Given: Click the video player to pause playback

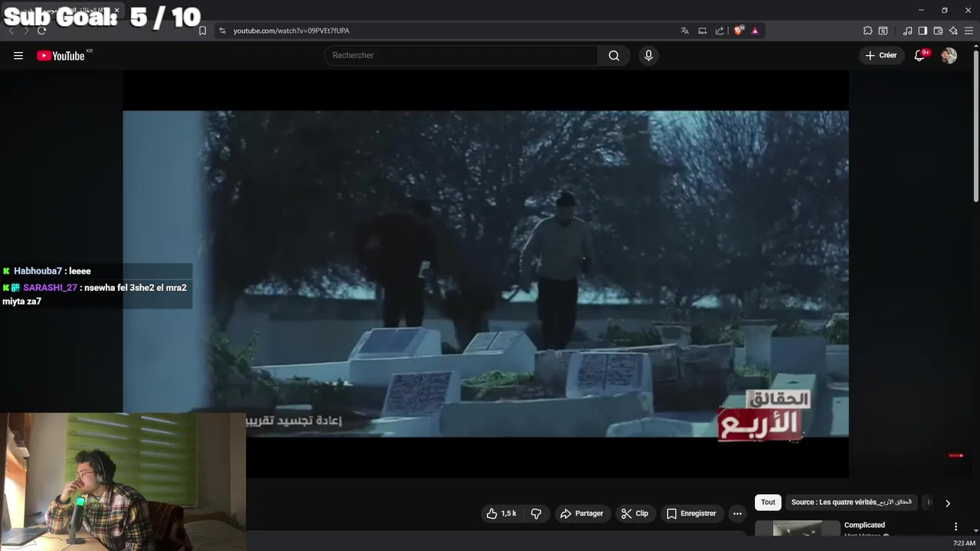Looking at the screenshot, I should [x=485, y=274].
